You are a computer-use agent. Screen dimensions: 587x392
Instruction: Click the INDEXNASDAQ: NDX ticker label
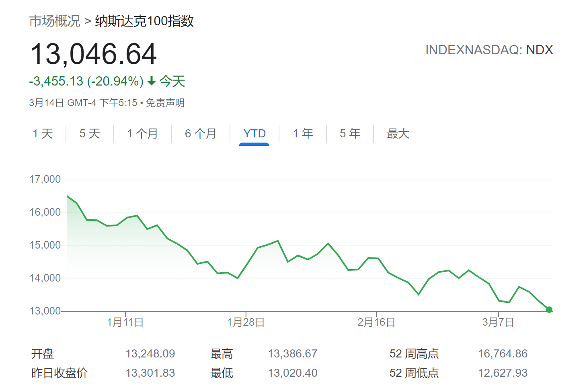489,50
